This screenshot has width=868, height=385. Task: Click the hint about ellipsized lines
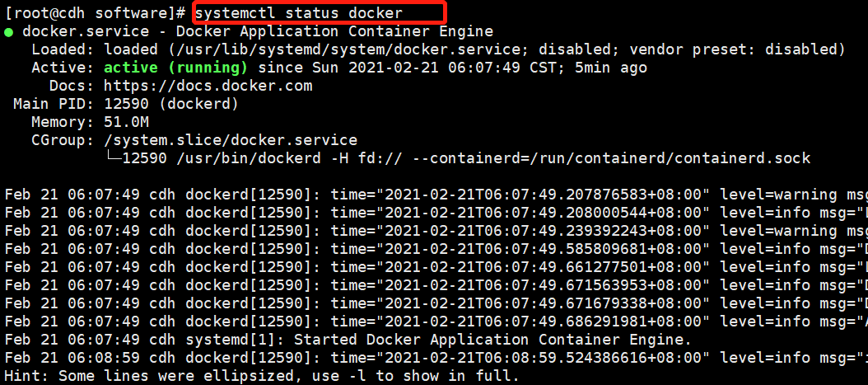[262, 376]
